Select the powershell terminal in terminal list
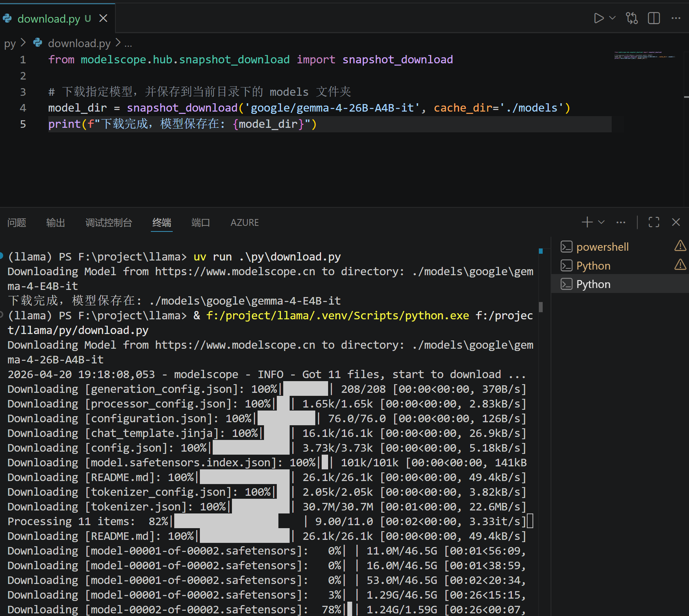The height and width of the screenshot is (616, 689). coord(602,247)
